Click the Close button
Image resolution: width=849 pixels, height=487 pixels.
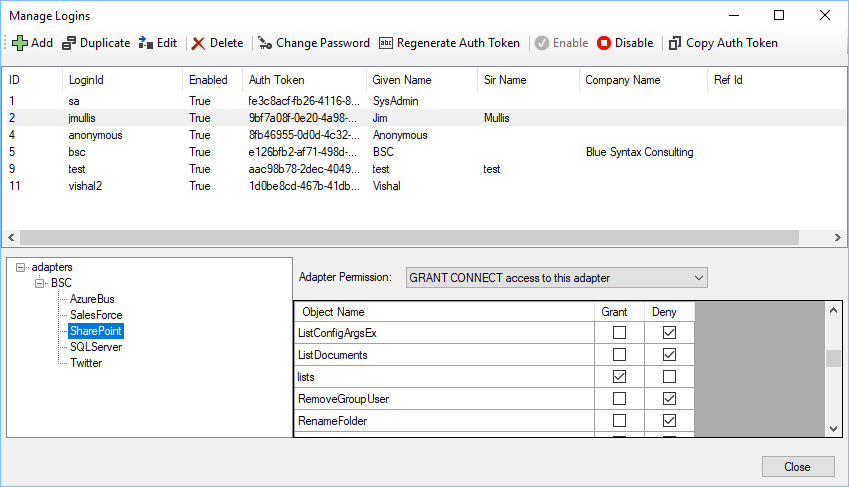797,467
